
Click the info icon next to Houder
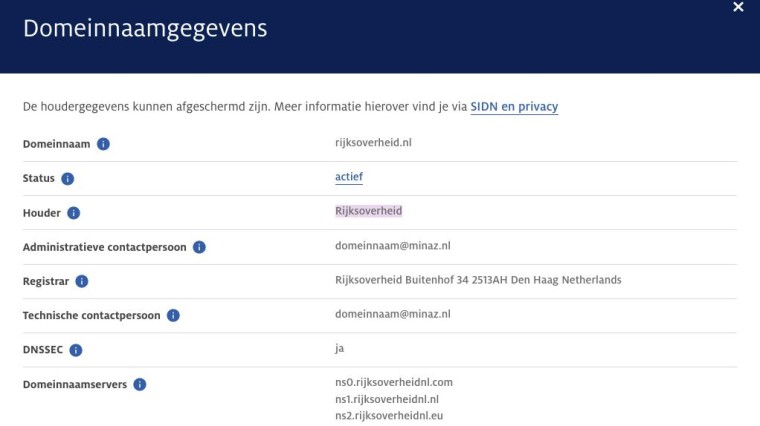click(73, 213)
